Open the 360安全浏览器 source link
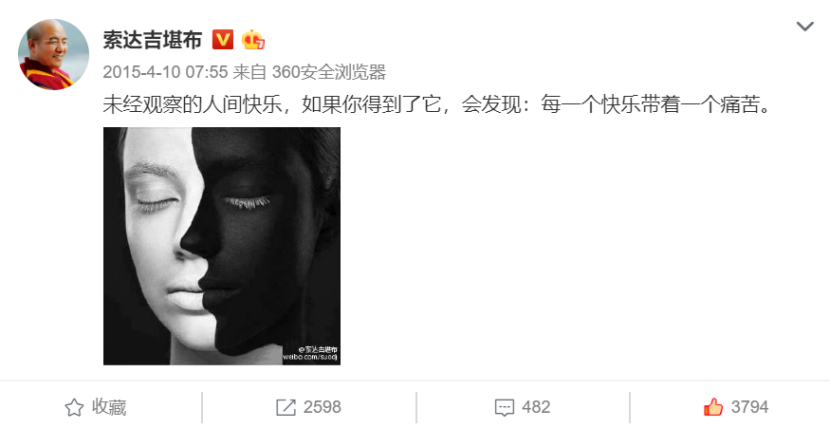Viewport: 831px width, 428px height. 329,72
